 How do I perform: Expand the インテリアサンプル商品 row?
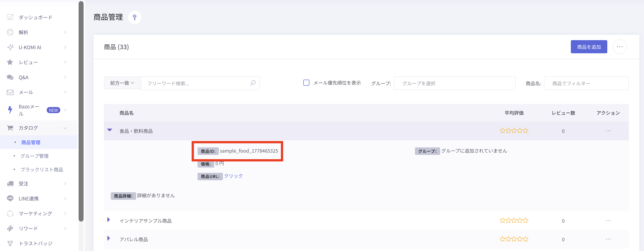(109, 220)
